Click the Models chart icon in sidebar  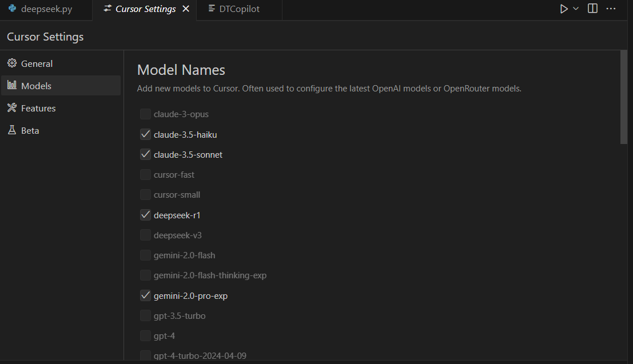[x=11, y=86]
